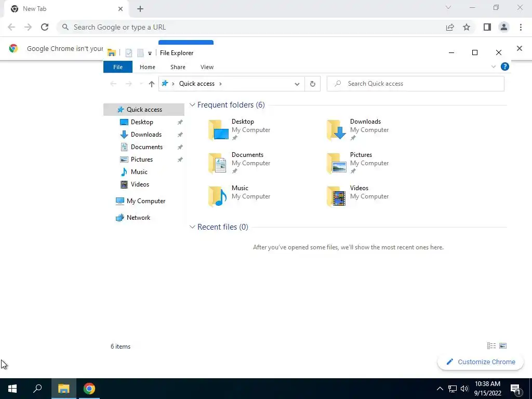This screenshot has height=399, width=532.
Task: Select Videos in the navigation pane
Action: pos(139,184)
